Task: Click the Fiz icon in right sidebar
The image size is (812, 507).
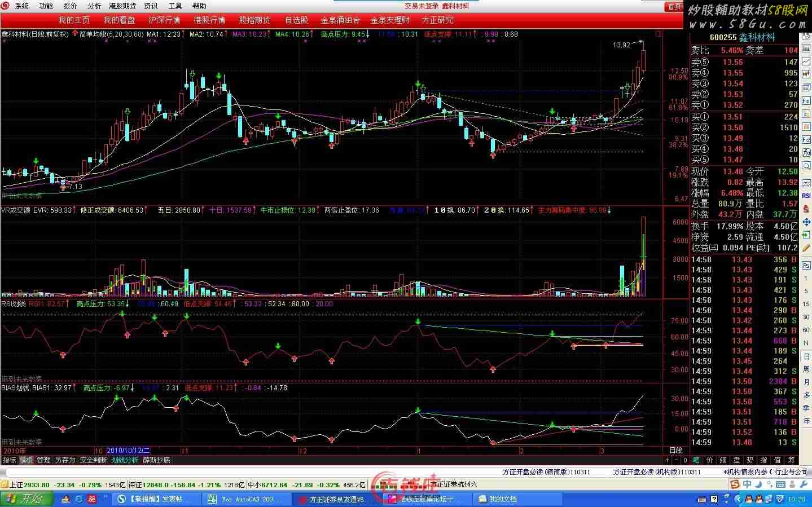Action: pyautogui.click(x=806, y=140)
